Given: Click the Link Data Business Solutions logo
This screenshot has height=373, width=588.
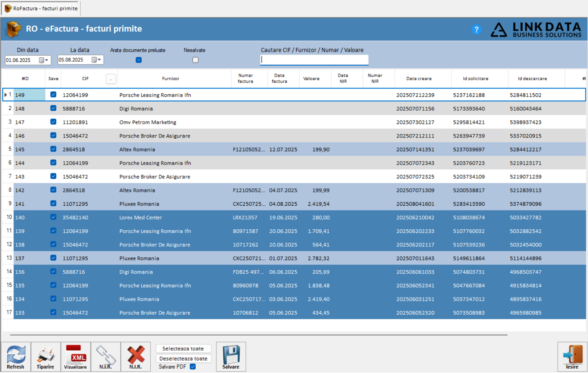Looking at the screenshot, I should 536,29.
